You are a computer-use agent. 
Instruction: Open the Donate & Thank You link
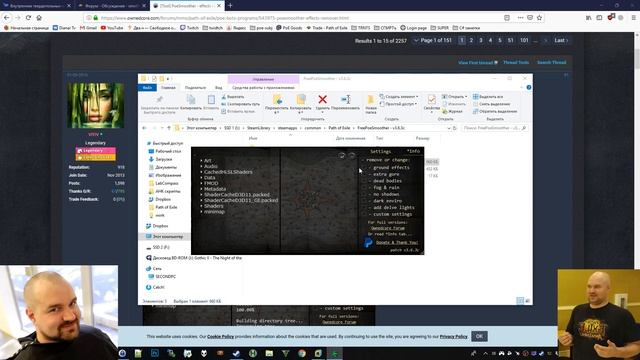point(397,242)
